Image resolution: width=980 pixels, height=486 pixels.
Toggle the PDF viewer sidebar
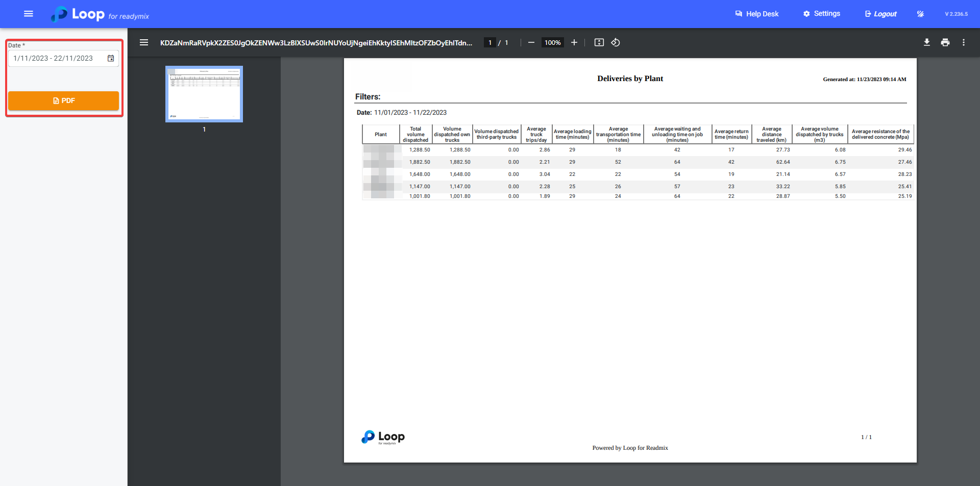pyautogui.click(x=144, y=43)
